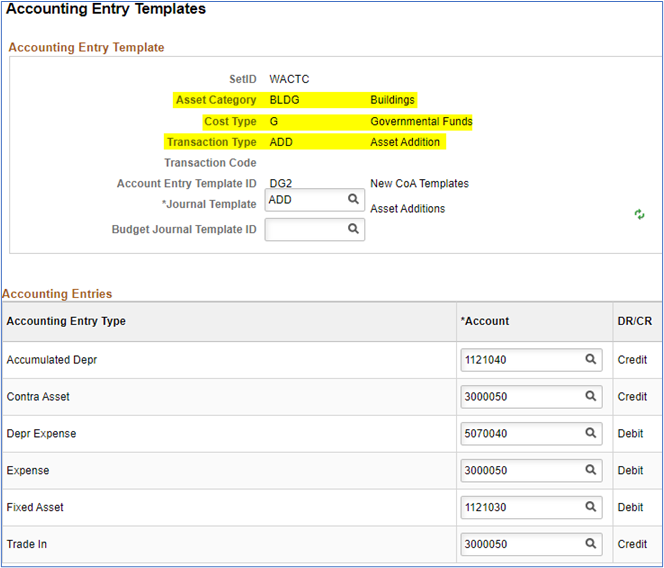Open account lookup for Expense row

(x=591, y=471)
